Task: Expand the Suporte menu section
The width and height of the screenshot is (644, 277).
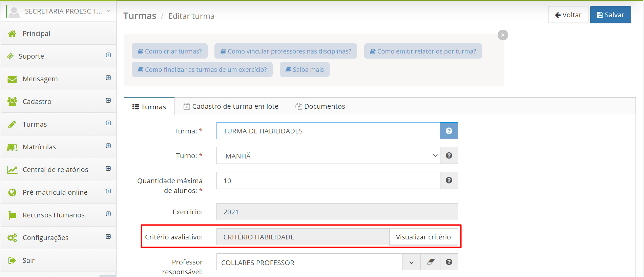Action: coord(108,55)
